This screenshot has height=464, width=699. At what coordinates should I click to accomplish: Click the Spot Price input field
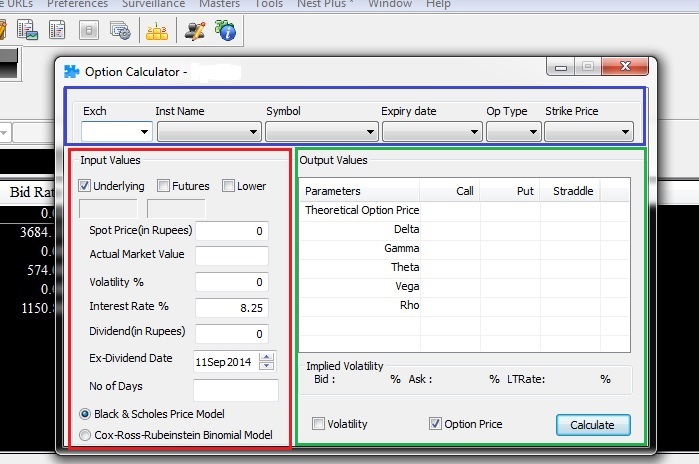[x=232, y=231]
